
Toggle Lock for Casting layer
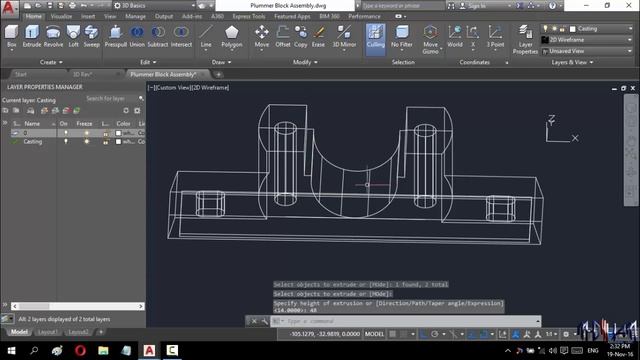click(x=105, y=142)
